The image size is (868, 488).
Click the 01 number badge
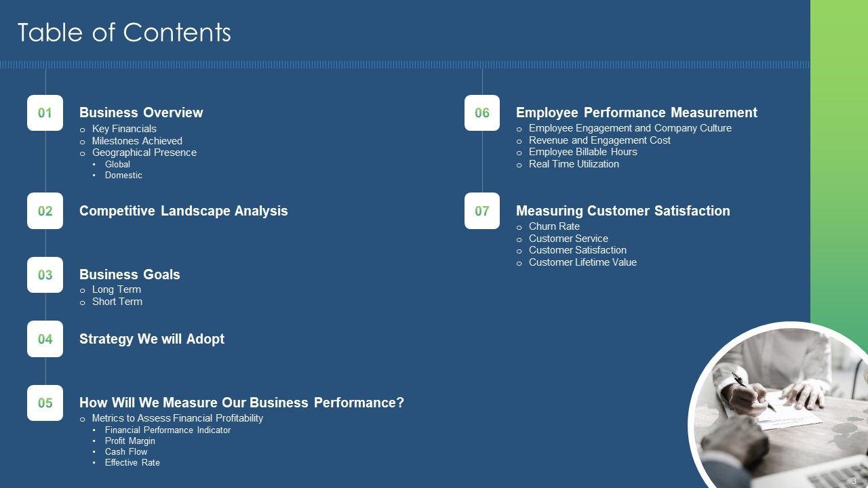coord(45,113)
